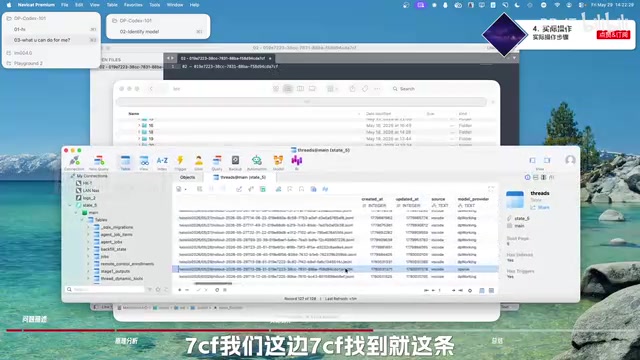Toggle the right pane view icon
The image size is (640, 360).
[547, 160]
